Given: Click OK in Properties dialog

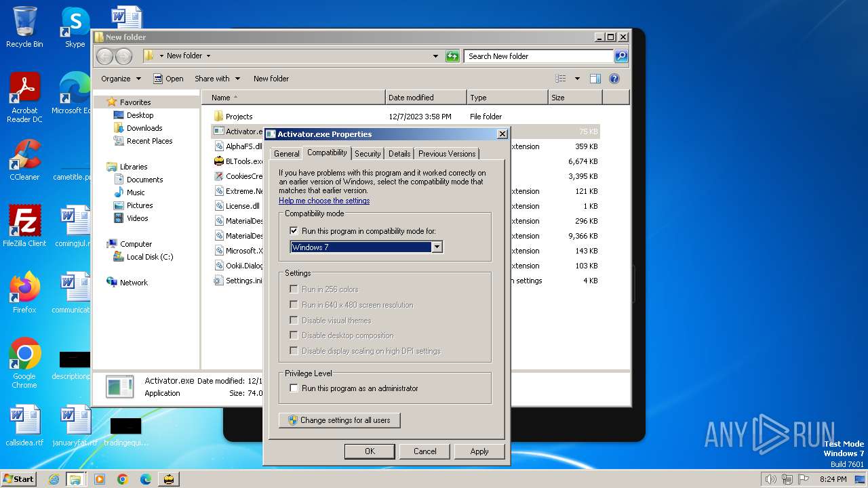Looking at the screenshot, I should (370, 451).
